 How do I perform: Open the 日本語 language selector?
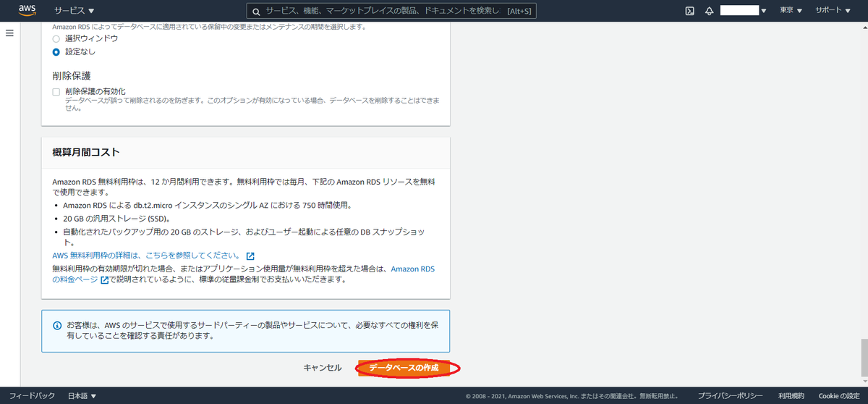pos(82,396)
